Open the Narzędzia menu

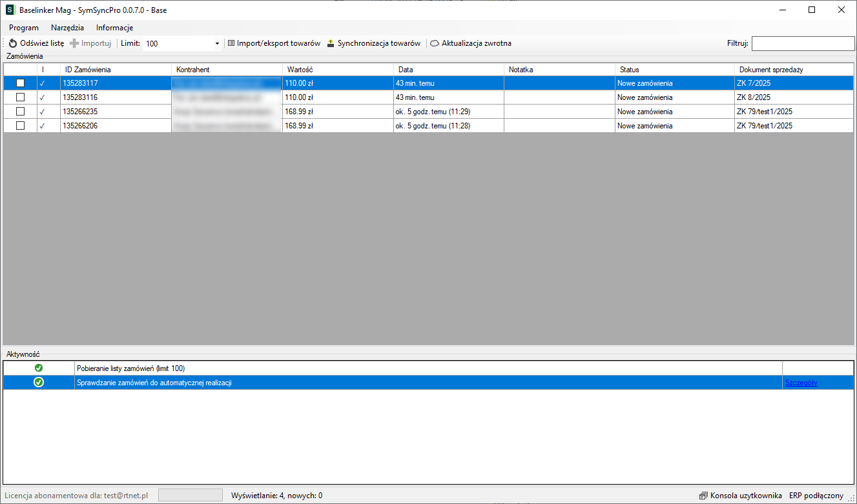tap(67, 28)
